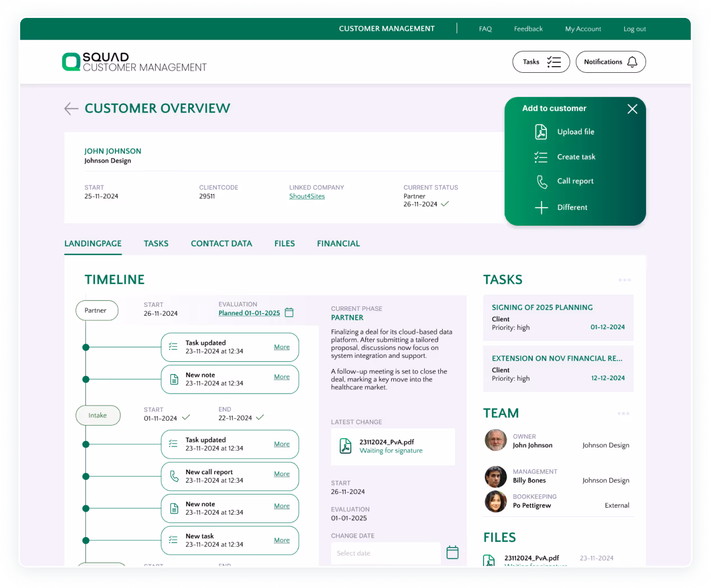Viewport: 711px width, 588px height.
Task: Click checklist icon of New task card
Action: [x=173, y=540]
